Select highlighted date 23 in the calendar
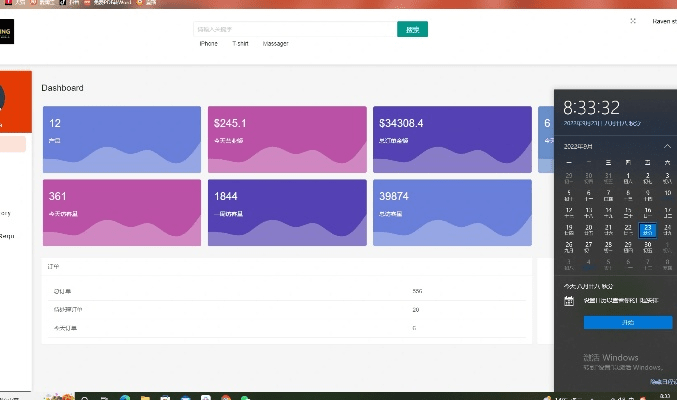The image size is (677, 400). (647, 229)
